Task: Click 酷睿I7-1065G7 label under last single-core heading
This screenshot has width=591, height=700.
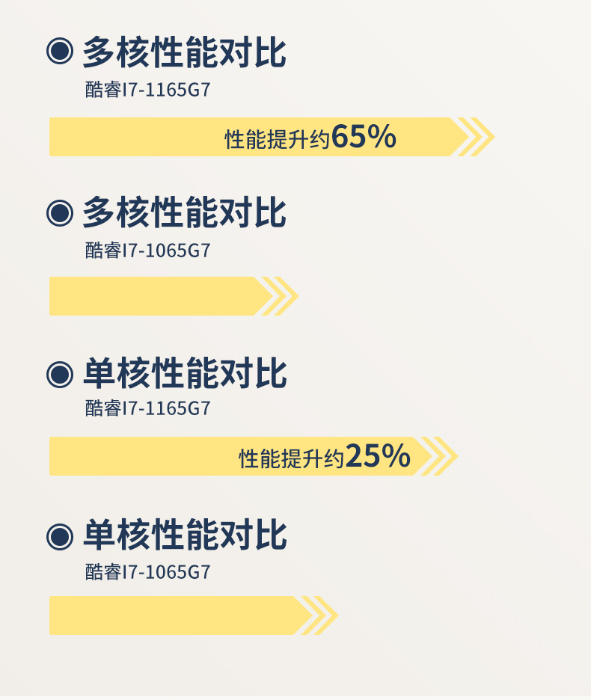Action: [x=148, y=571]
